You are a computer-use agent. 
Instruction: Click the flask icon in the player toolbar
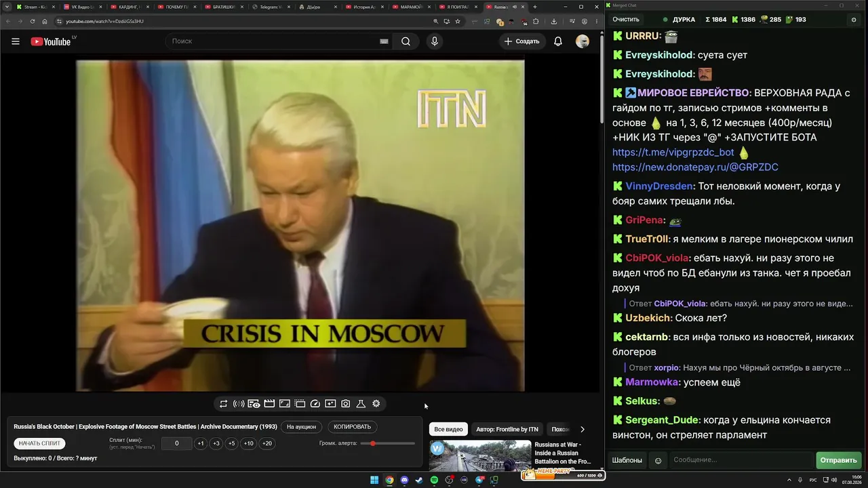(361, 404)
